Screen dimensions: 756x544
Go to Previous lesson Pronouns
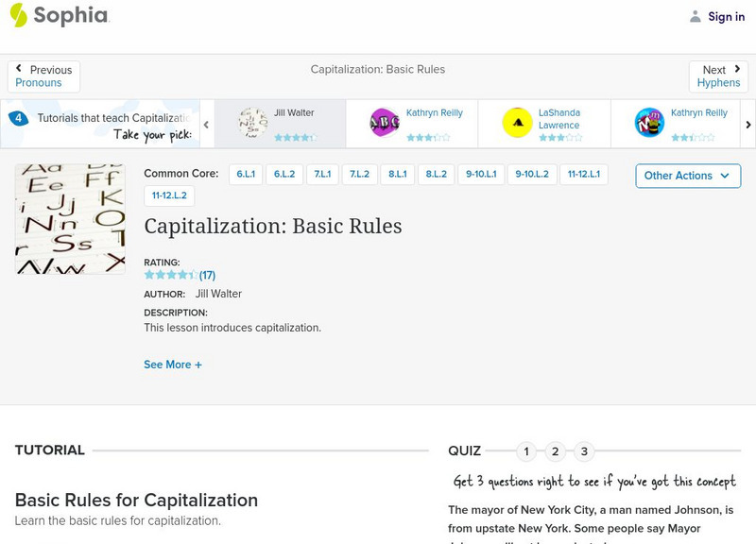click(43, 76)
